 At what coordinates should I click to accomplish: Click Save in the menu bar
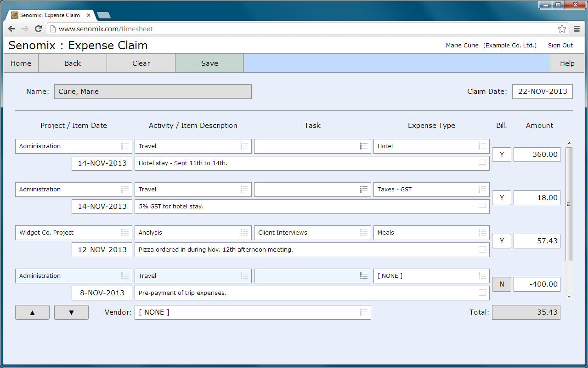pyautogui.click(x=209, y=63)
